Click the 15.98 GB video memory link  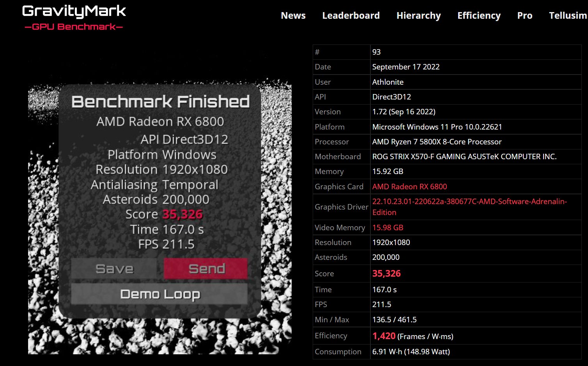tap(388, 227)
